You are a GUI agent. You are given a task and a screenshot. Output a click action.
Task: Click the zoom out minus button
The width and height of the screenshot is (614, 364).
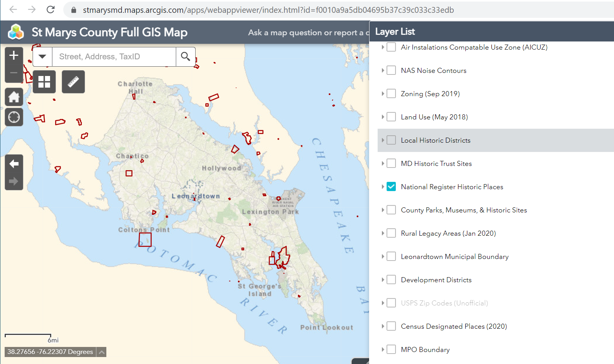point(14,73)
